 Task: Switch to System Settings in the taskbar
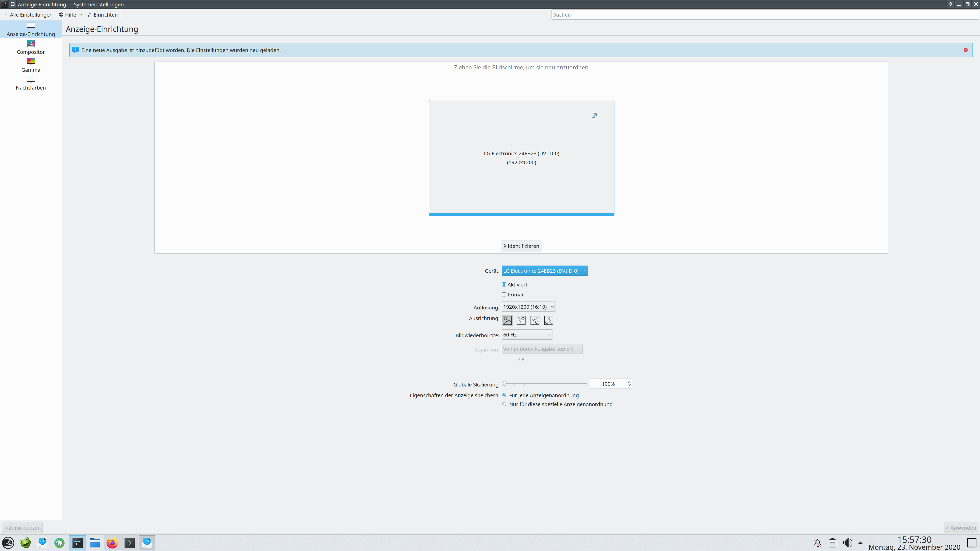(77, 543)
